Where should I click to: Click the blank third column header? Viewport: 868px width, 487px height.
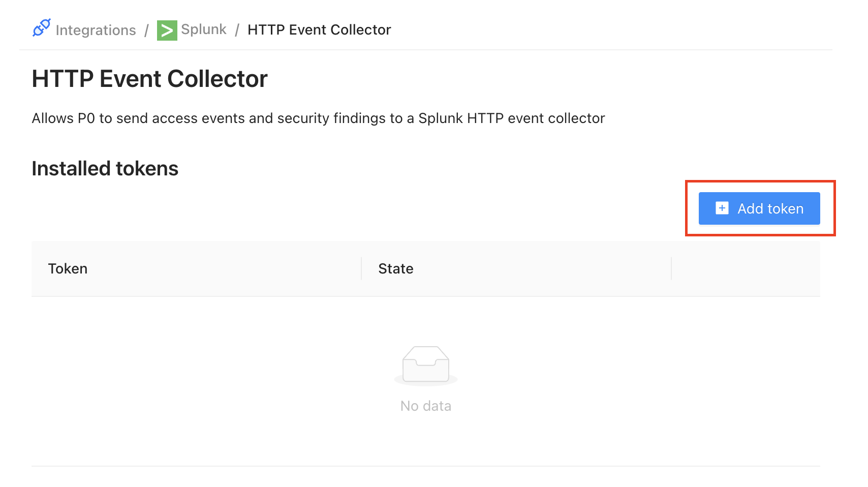tap(746, 268)
